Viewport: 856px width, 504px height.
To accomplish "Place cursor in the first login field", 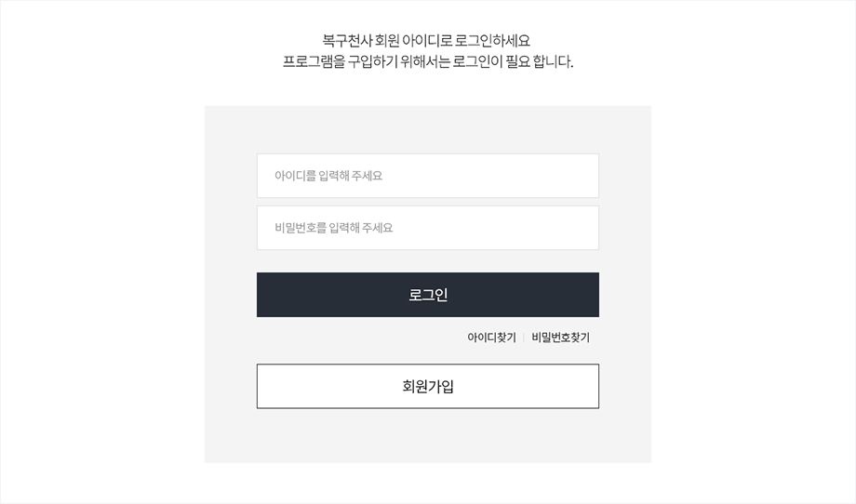I will [x=427, y=176].
